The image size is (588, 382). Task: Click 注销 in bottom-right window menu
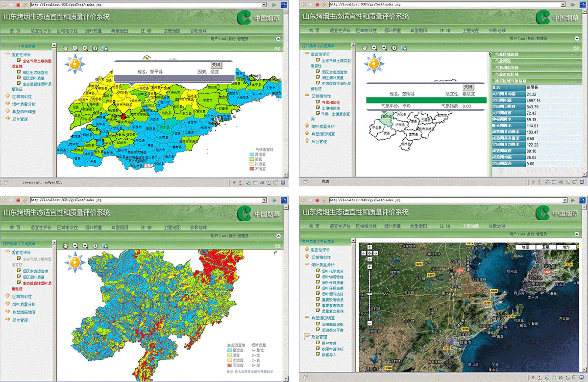tap(445, 226)
